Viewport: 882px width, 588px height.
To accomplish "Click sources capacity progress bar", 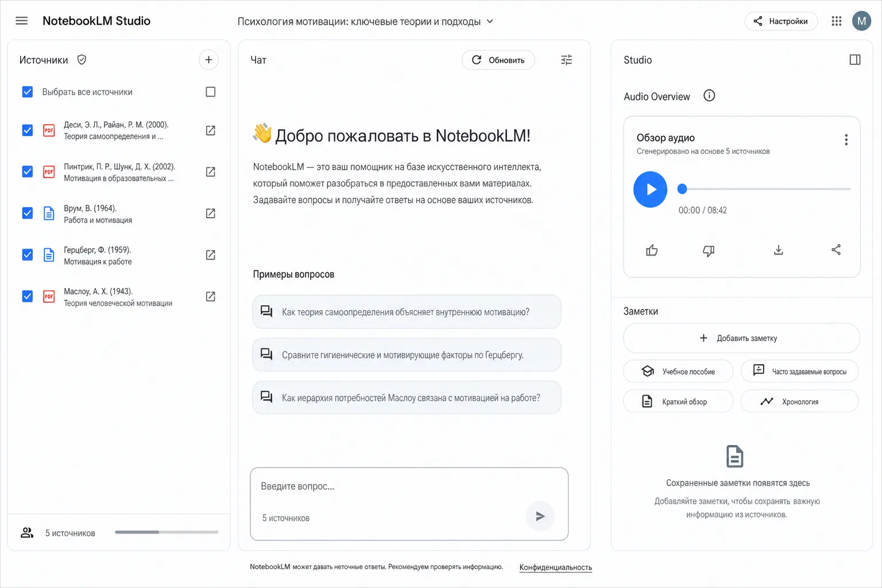I will pyautogui.click(x=167, y=532).
